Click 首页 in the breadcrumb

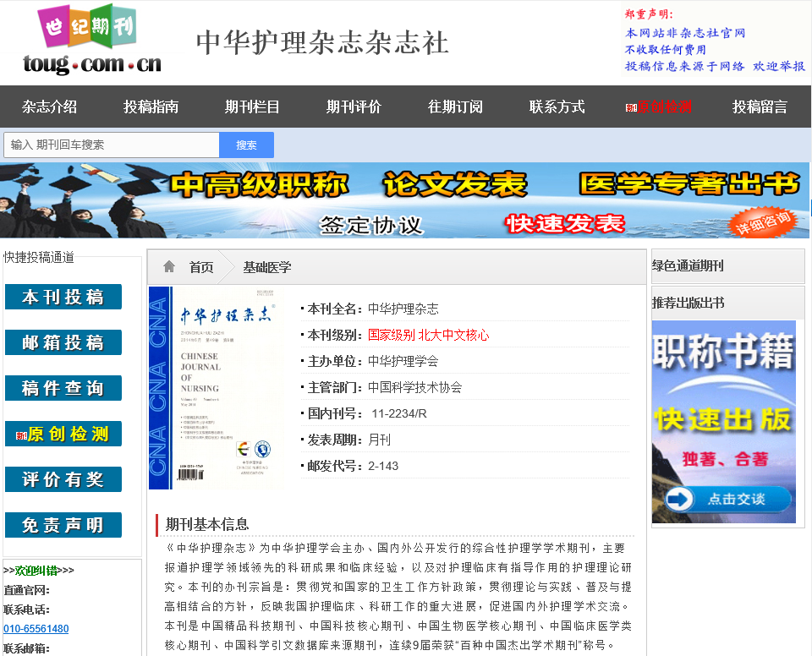tap(201, 267)
